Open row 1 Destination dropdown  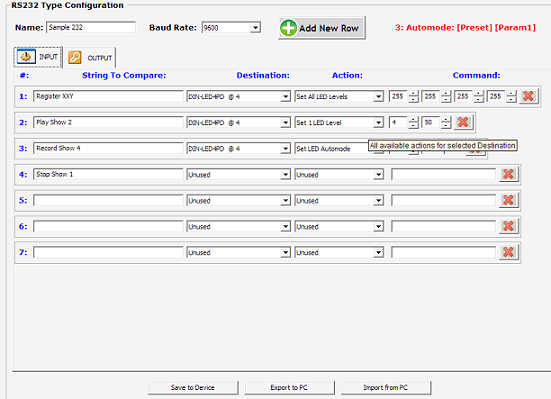[x=286, y=96]
